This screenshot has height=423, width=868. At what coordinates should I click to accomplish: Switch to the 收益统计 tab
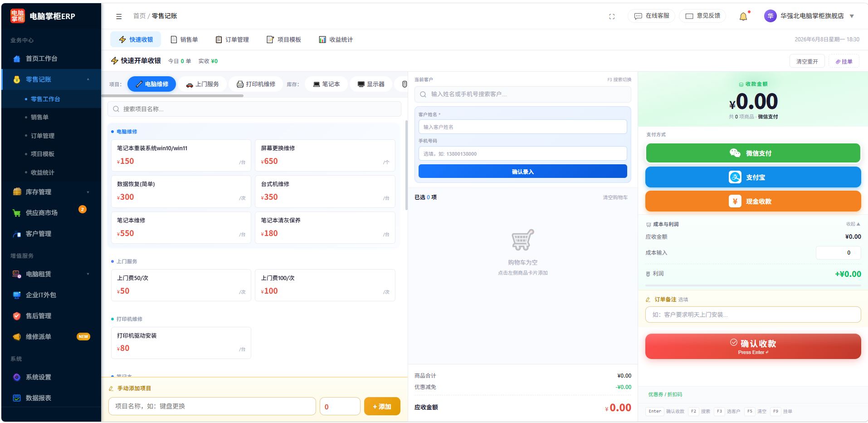(x=336, y=39)
